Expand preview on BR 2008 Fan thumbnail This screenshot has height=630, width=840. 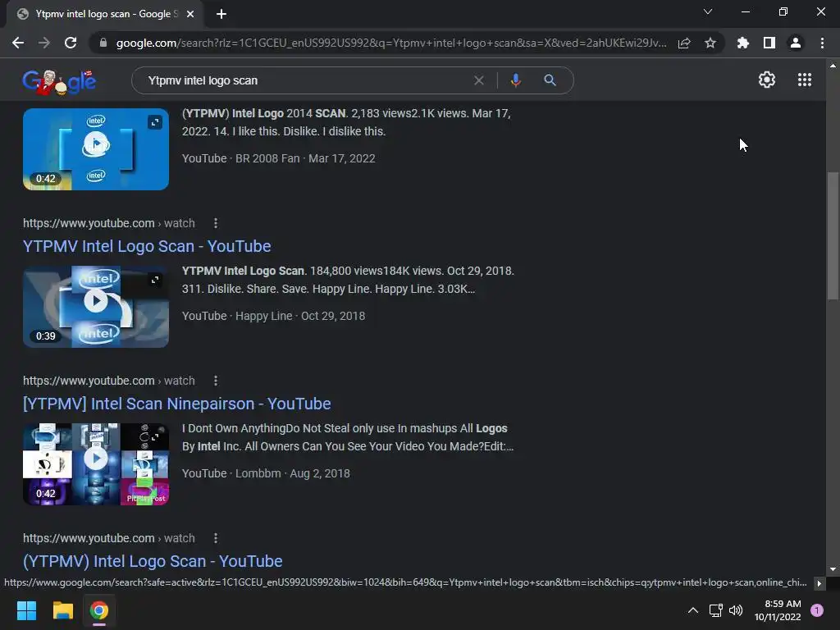(155, 123)
